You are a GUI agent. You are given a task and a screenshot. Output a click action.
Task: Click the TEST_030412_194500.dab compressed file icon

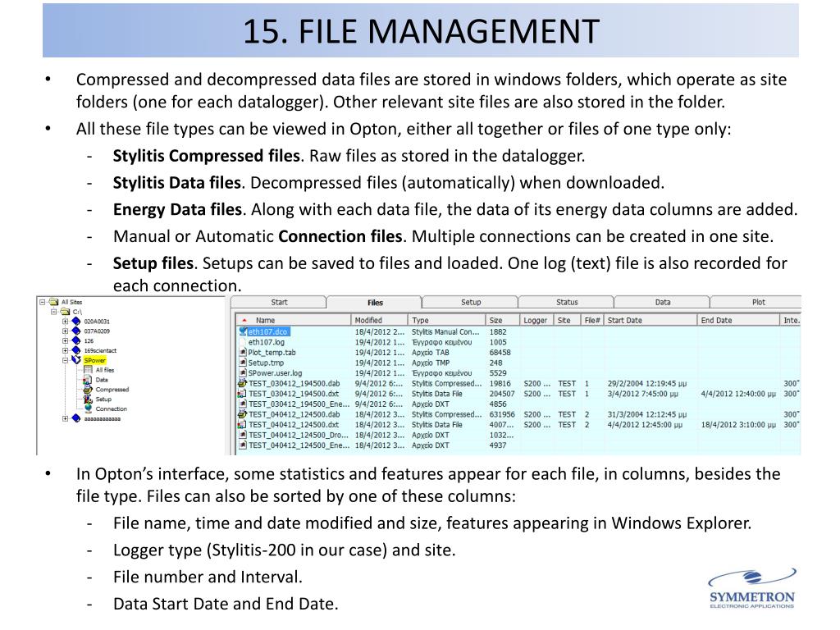(243, 384)
